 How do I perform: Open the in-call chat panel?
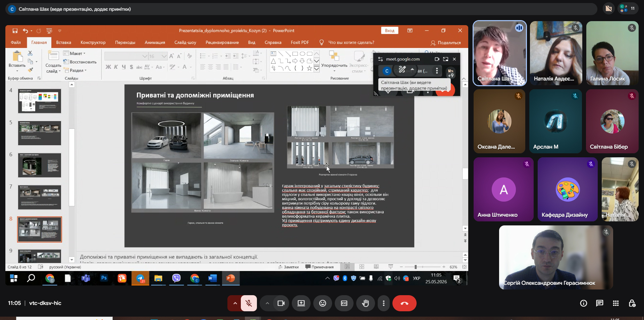click(600, 303)
